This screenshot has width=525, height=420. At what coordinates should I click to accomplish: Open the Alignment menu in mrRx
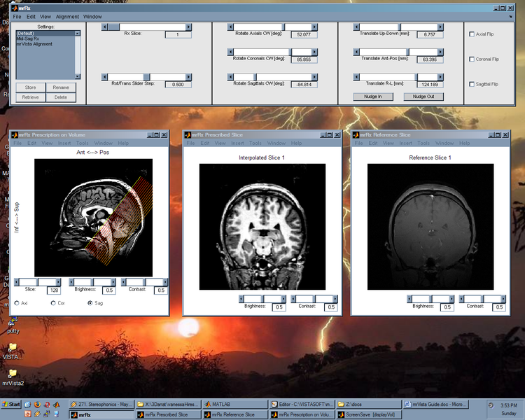click(67, 15)
